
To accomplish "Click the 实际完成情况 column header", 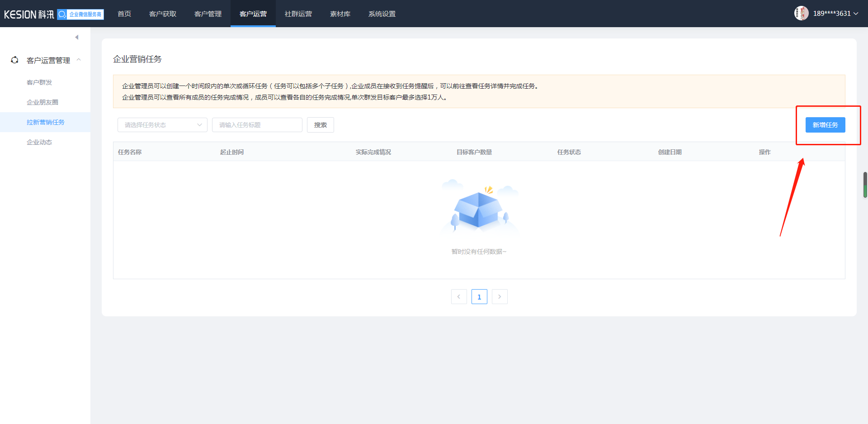I will tap(373, 152).
